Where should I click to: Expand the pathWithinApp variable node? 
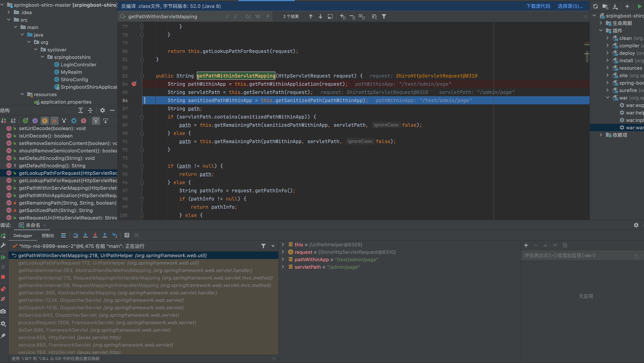tap(283, 259)
